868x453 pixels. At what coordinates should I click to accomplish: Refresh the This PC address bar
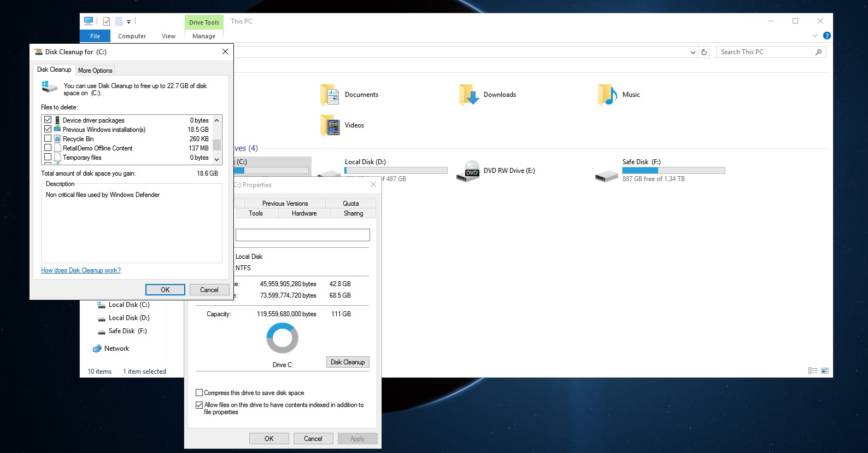click(x=704, y=52)
